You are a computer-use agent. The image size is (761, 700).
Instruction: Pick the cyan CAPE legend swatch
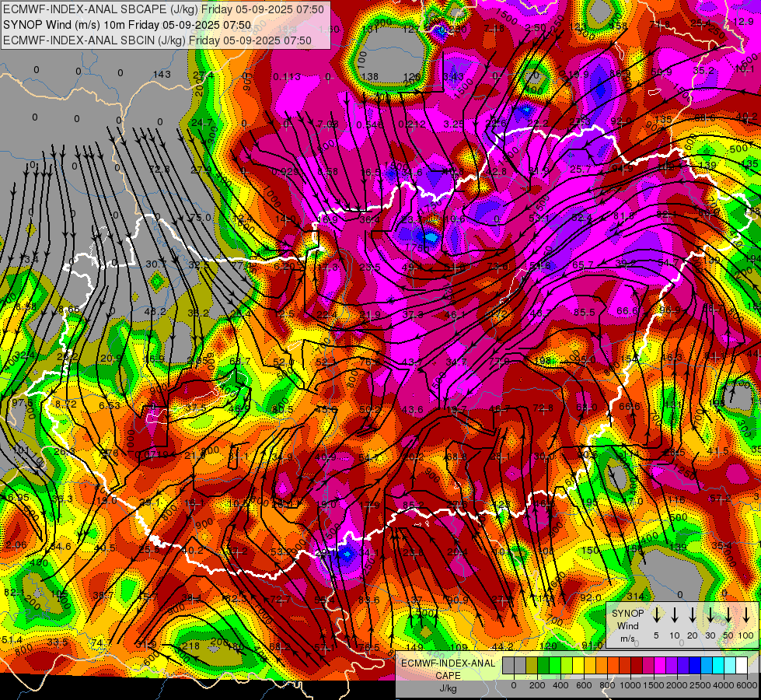[x=717, y=666]
